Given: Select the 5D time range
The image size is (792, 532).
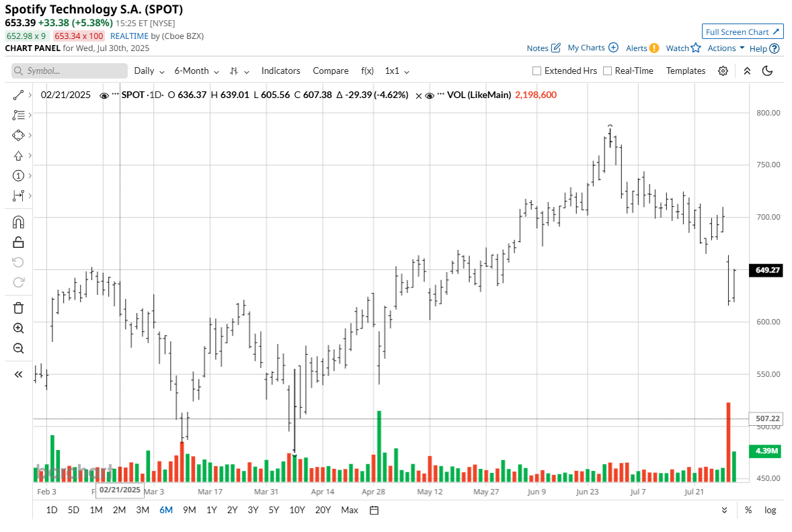Looking at the screenshot, I should click(x=73, y=511).
